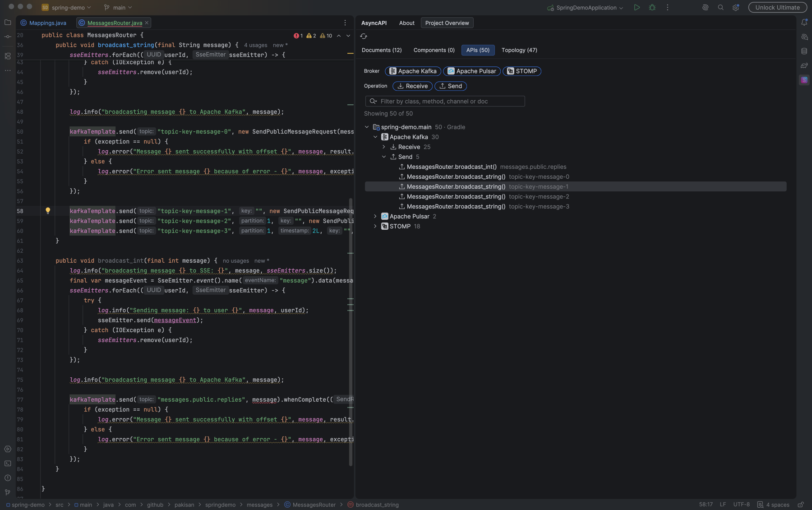Viewport: 812px width, 510px height.
Task: Open the Components (0) tab
Action: (x=434, y=50)
